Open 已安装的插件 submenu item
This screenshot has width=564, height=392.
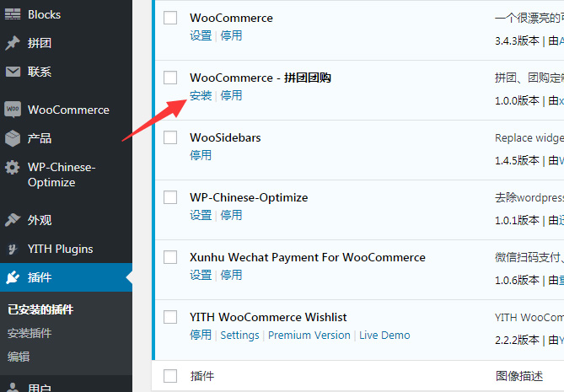40,309
